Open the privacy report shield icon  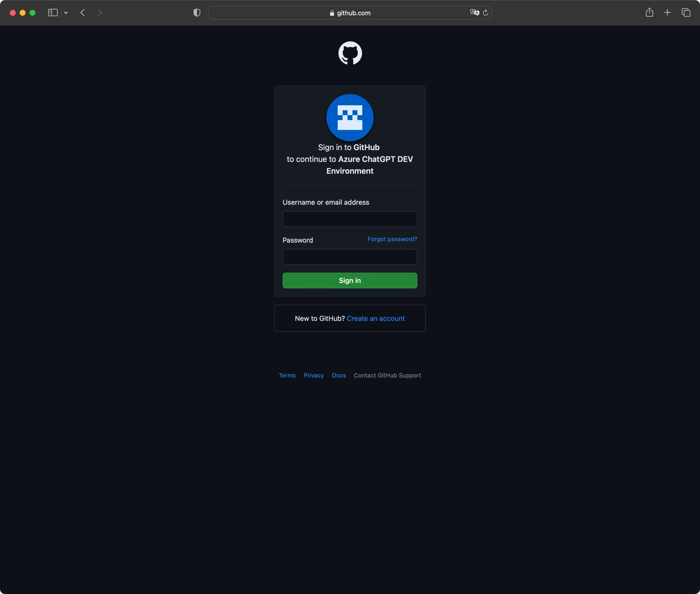tap(197, 13)
